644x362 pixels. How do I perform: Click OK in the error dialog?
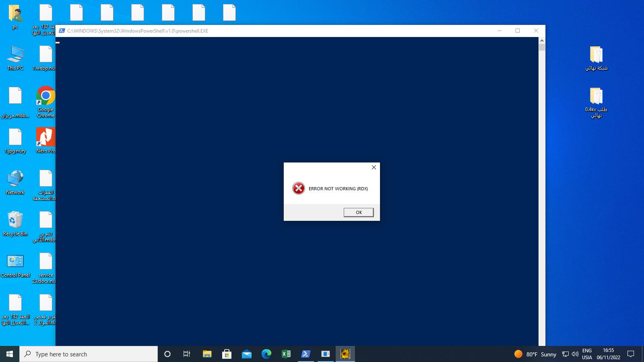[358, 212]
